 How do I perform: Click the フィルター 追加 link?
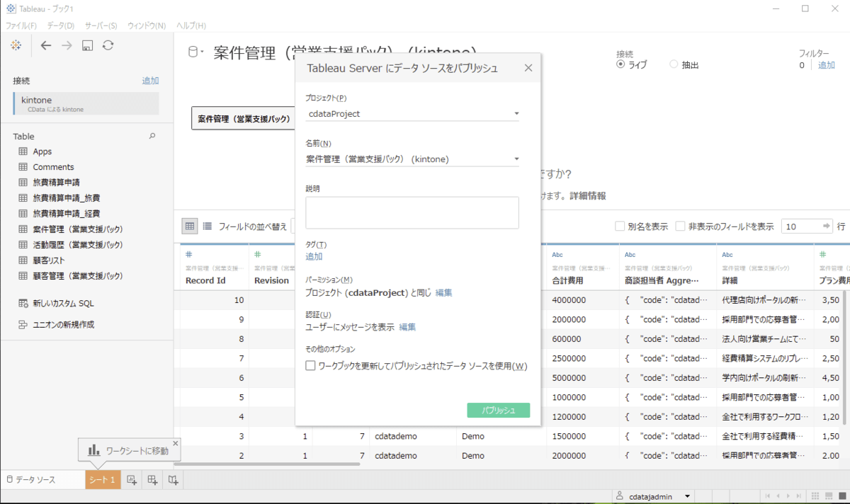point(827,65)
